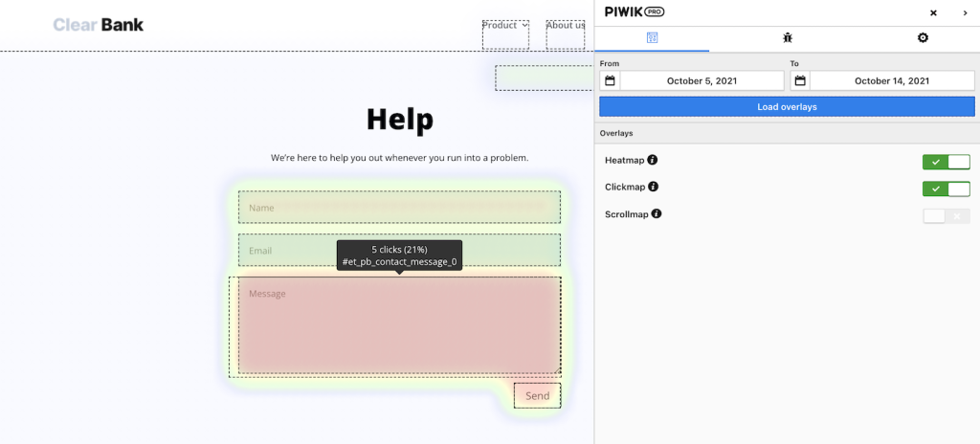Click the From calendar icon

610,80
